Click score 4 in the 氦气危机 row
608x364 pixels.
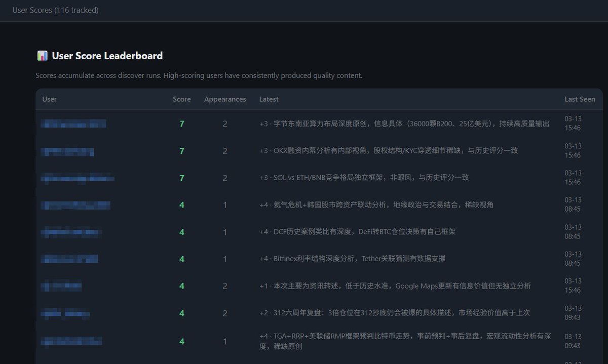182,205
